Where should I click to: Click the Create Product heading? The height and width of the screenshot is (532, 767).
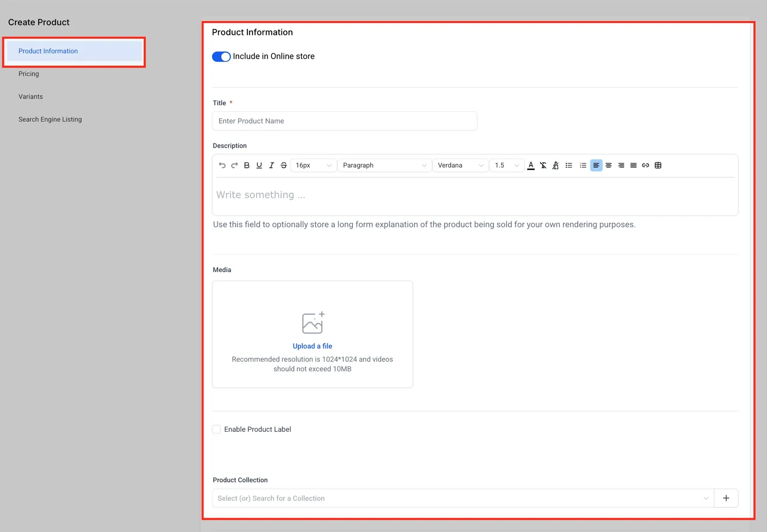click(x=39, y=22)
